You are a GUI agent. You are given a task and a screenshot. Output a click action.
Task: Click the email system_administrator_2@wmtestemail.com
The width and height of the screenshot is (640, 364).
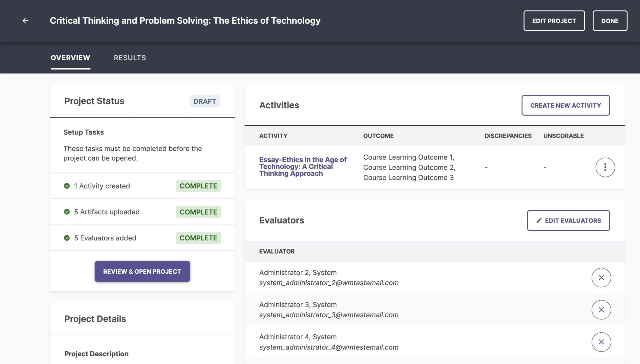click(329, 283)
